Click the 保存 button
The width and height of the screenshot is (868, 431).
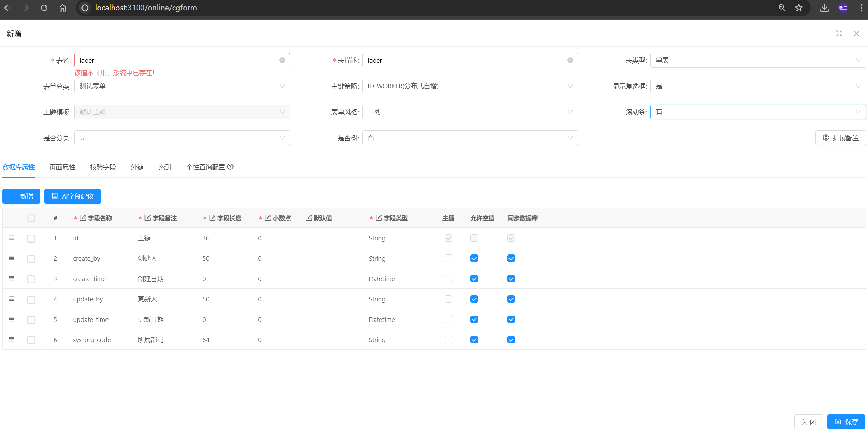click(846, 422)
